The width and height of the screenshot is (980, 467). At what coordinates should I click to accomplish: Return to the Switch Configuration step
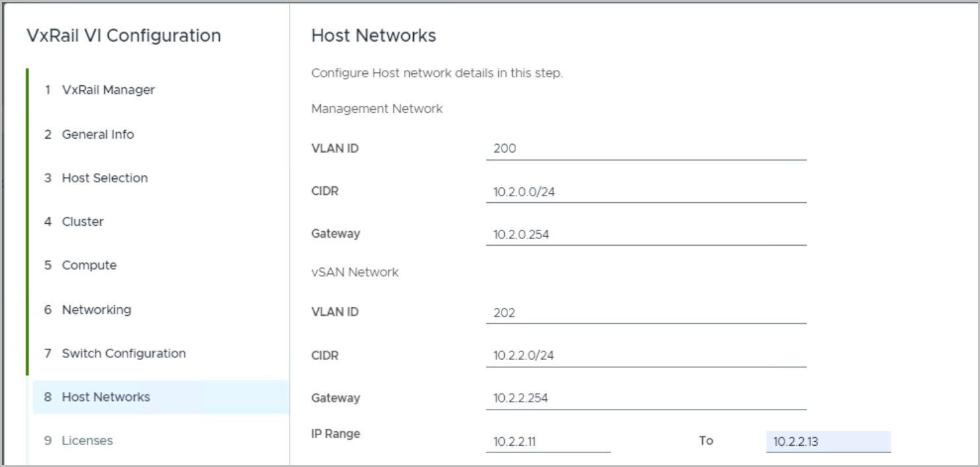click(123, 353)
